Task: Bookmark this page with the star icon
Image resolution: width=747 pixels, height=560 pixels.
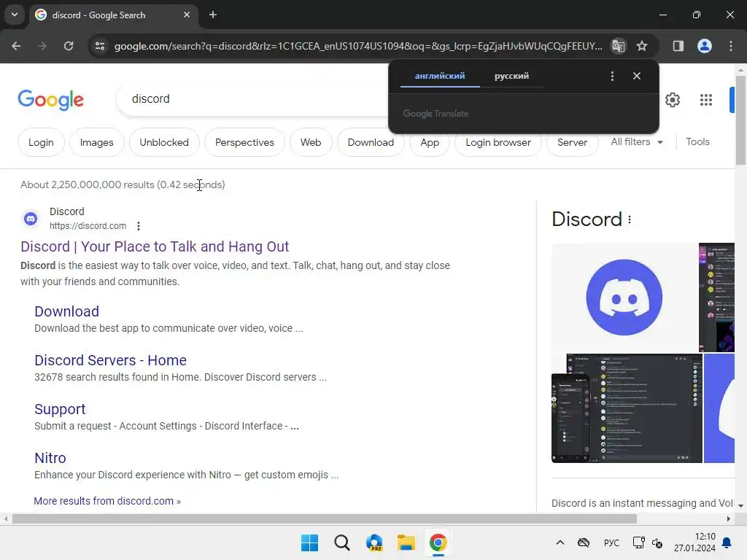Action: tap(642, 46)
